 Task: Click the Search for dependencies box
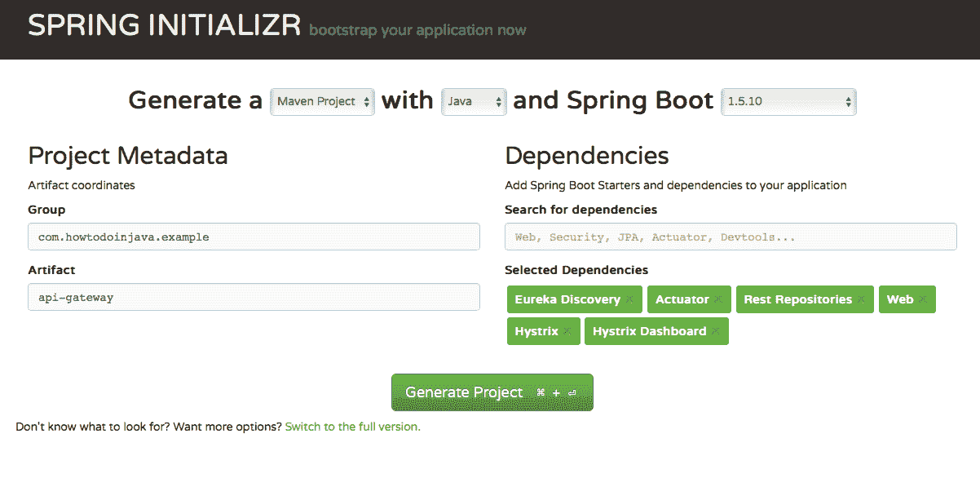(x=731, y=237)
